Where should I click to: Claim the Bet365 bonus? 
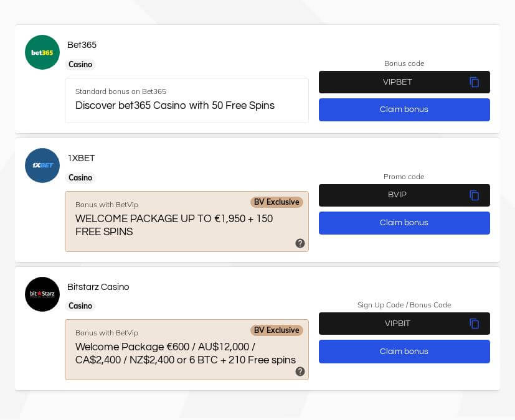404,110
